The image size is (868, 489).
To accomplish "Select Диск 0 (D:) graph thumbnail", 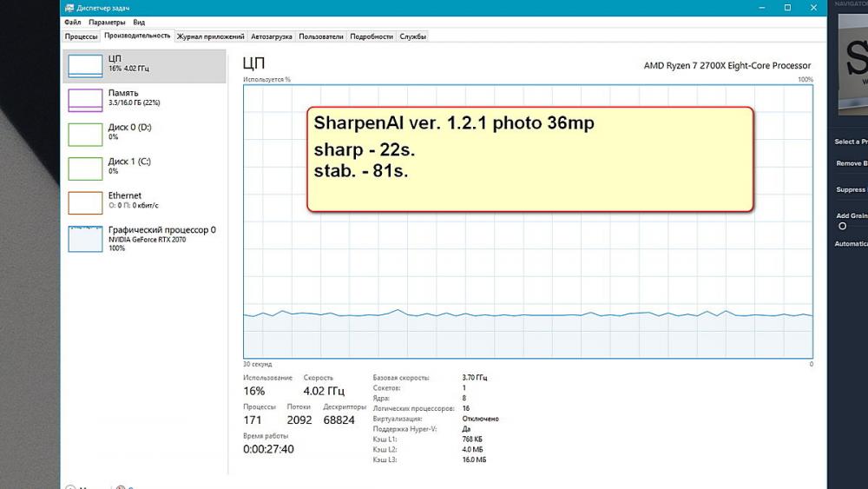I will coord(85,135).
